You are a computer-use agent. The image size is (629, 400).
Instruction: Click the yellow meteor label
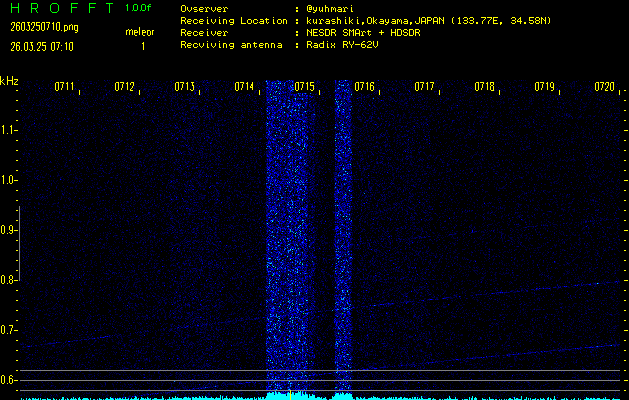(x=140, y=32)
